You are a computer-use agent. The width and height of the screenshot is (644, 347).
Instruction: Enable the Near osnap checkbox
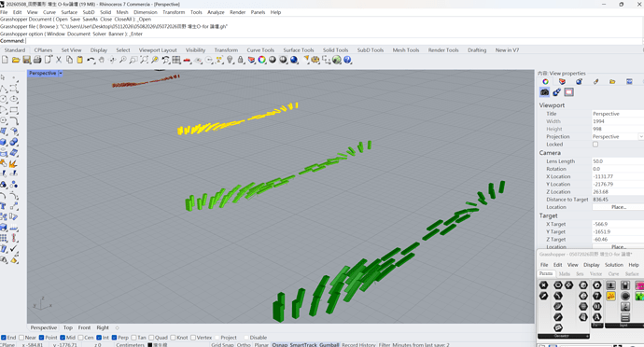click(x=21, y=338)
